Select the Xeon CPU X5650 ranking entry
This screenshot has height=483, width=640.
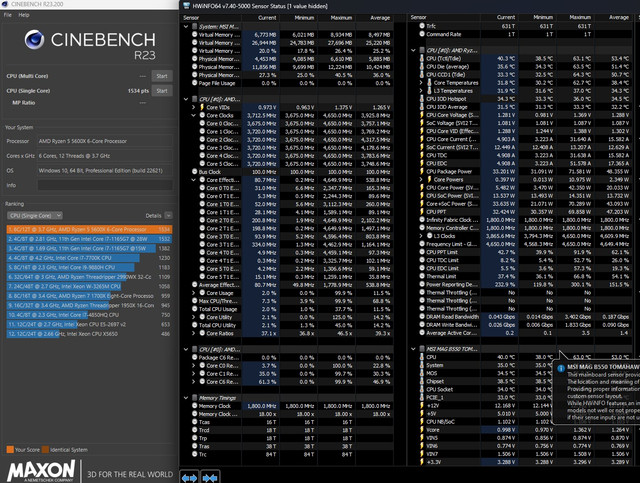pos(89,334)
